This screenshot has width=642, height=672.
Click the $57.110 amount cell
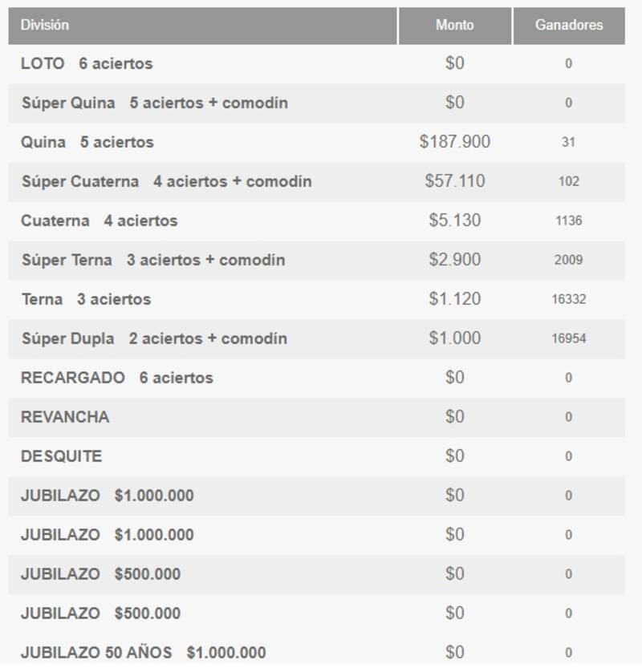click(454, 181)
